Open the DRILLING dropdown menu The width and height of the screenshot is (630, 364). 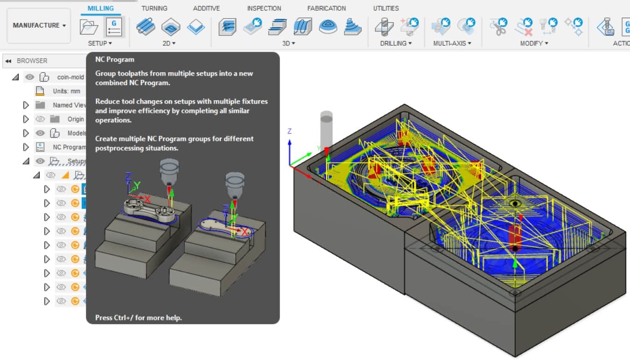tap(396, 43)
